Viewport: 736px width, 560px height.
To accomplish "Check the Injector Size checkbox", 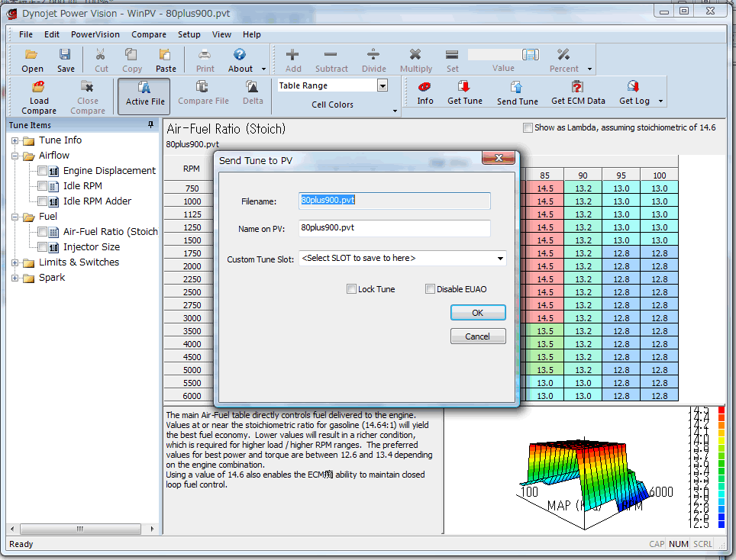I will 42,246.
